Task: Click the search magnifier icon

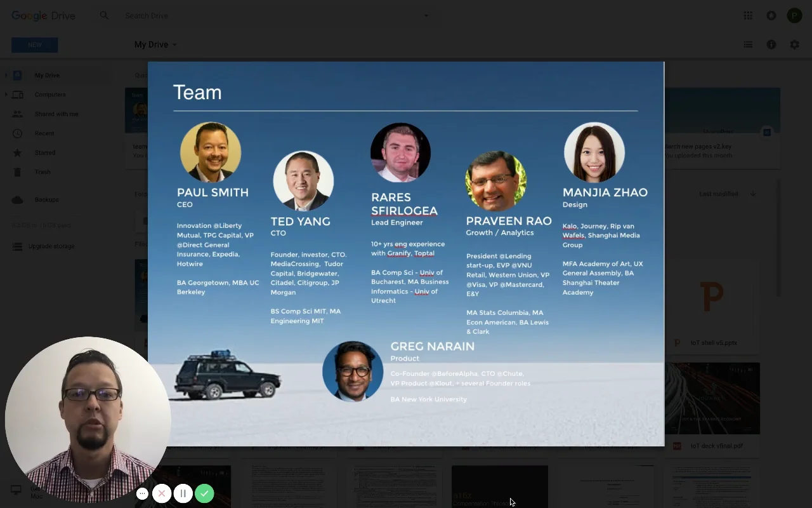Action: 104,15
